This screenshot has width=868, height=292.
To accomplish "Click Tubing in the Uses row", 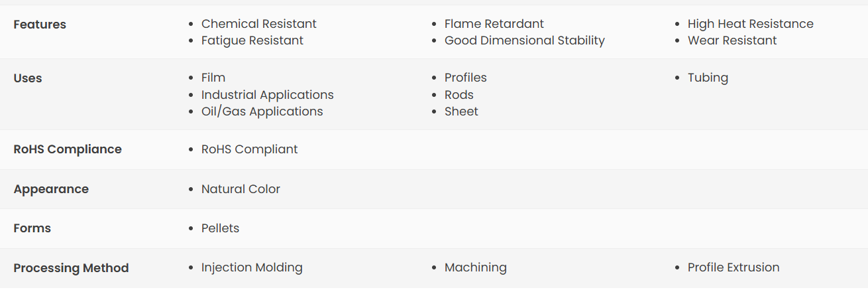I will (708, 78).
